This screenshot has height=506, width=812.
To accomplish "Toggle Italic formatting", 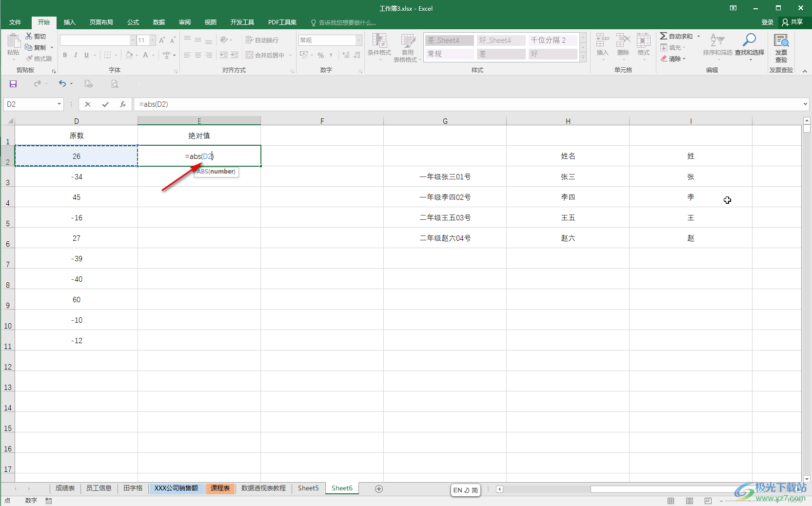I will click(x=76, y=55).
